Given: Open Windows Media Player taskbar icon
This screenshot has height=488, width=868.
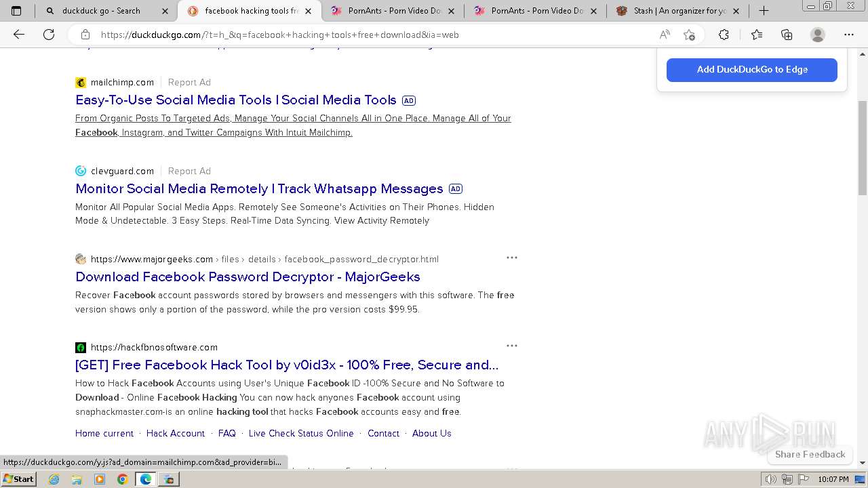Looking at the screenshot, I should pos(100,479).
